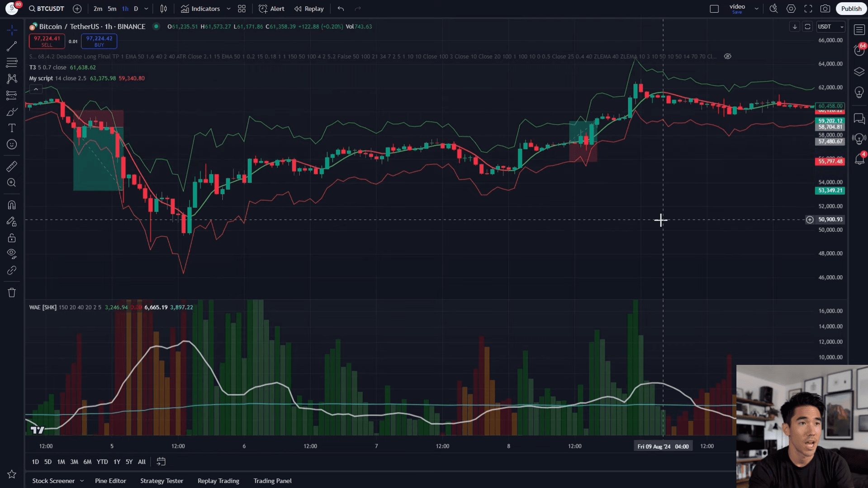Open the notifications bell
Viewport: 868px width, 488px height.
[x=859, y=159]
